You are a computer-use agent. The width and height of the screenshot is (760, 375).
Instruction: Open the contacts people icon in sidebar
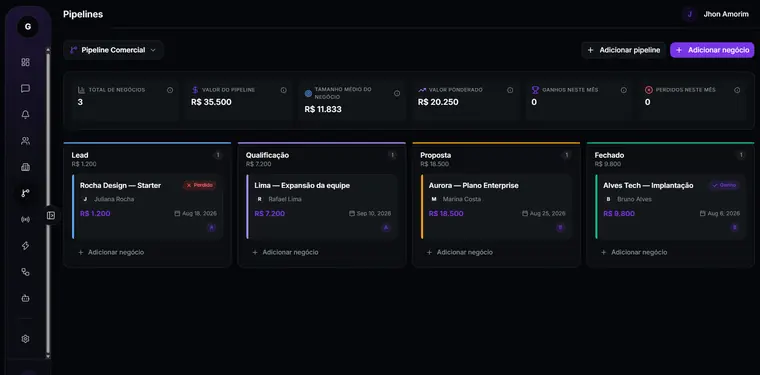click(26, 141)
